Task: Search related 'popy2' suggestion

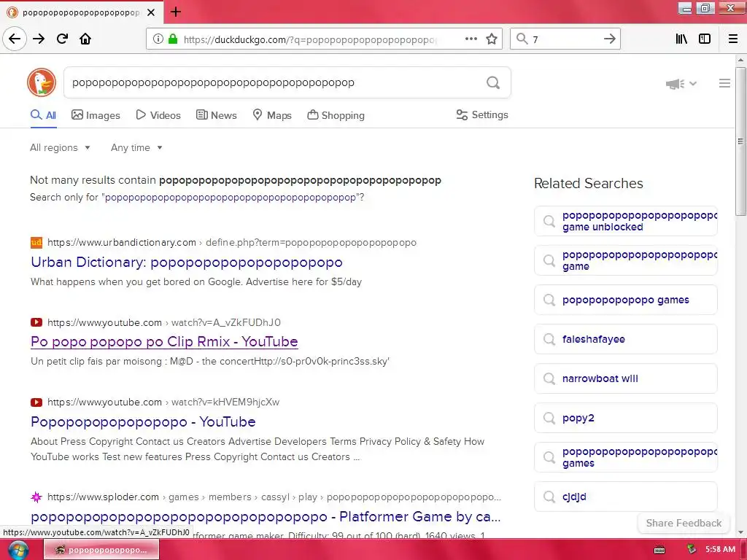Action: (625, 418)
